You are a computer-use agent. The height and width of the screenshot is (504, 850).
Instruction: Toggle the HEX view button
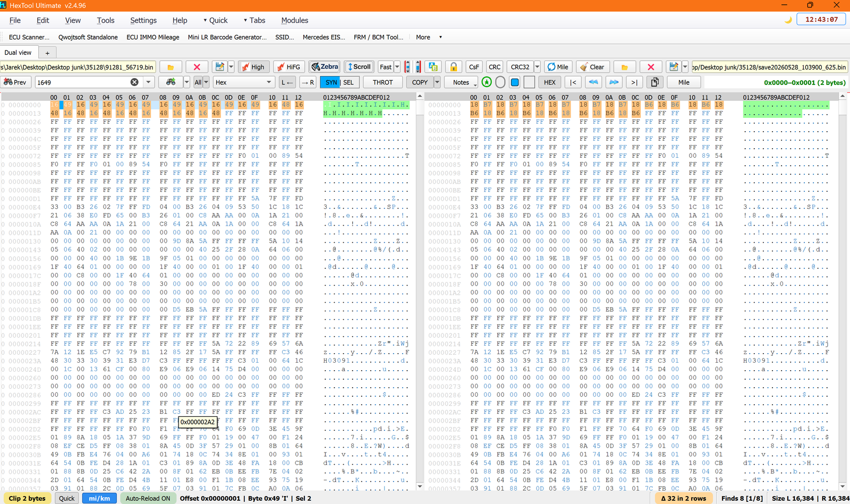tap(550, 82)
